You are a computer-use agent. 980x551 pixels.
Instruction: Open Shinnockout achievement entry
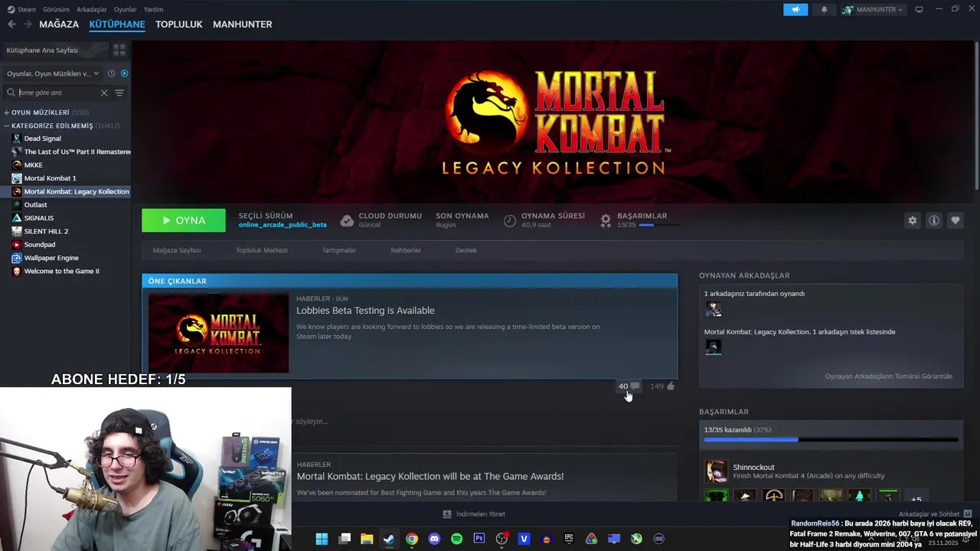pyautogui.click(x=831, y=471)
